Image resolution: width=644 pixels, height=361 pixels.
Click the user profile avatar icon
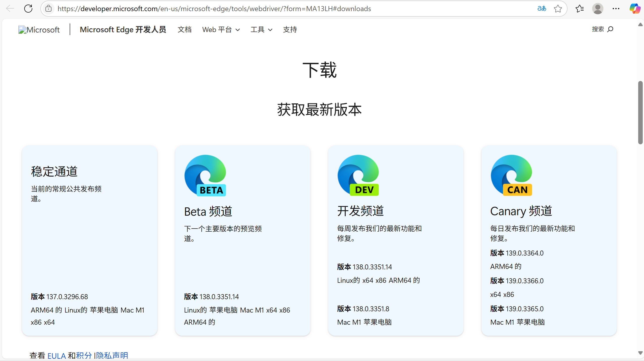598,9
